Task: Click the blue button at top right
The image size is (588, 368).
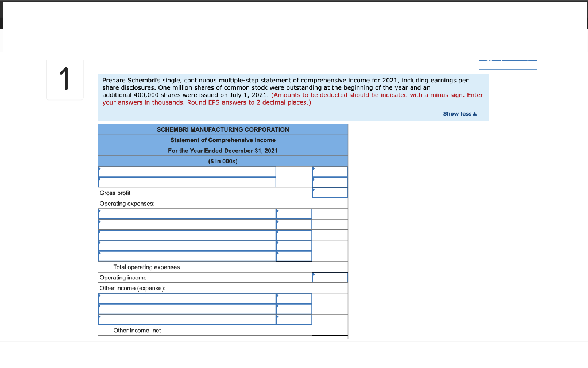Action: [x=508, y=64]
